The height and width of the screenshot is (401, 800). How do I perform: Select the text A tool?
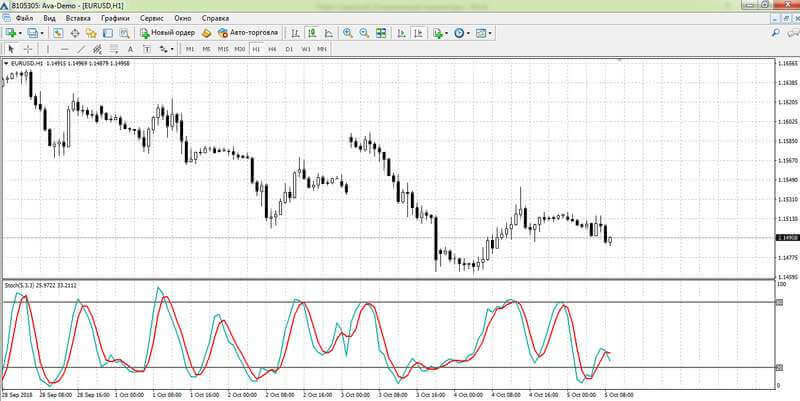[130, 49]
